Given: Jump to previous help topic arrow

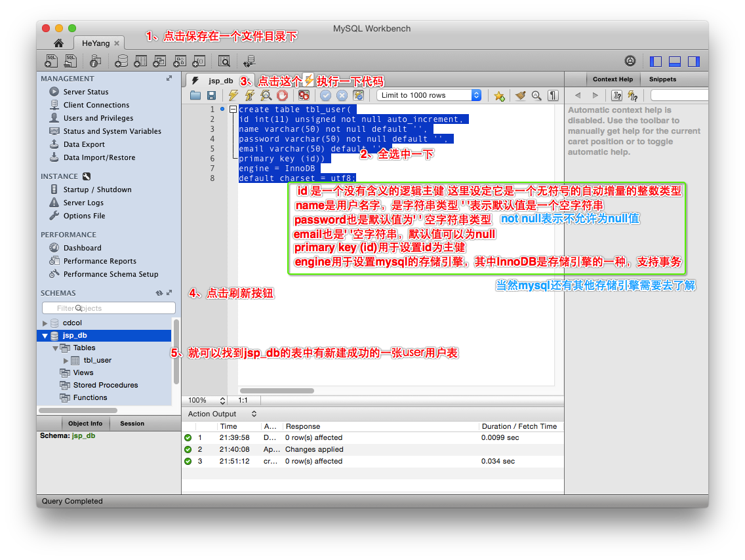Looking at the screenshot, I should [578, 96].
